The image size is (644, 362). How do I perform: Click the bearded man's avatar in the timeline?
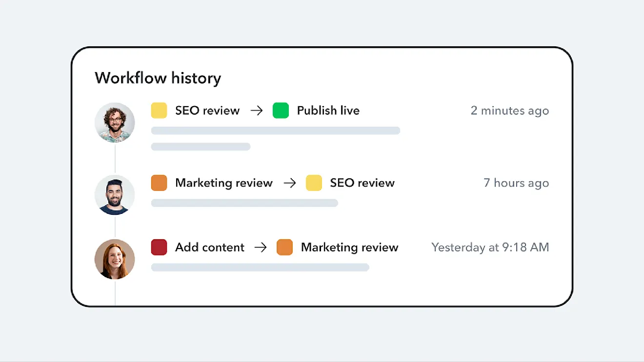click(115, 195)
